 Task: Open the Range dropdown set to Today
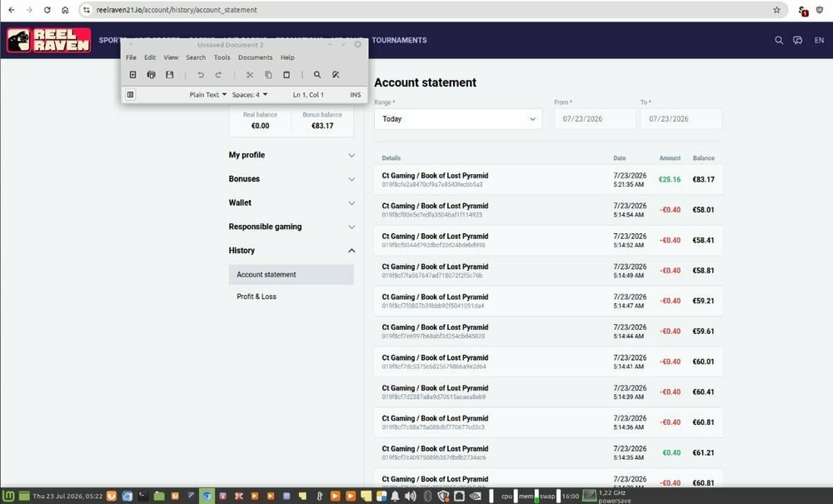click(458, 119)
